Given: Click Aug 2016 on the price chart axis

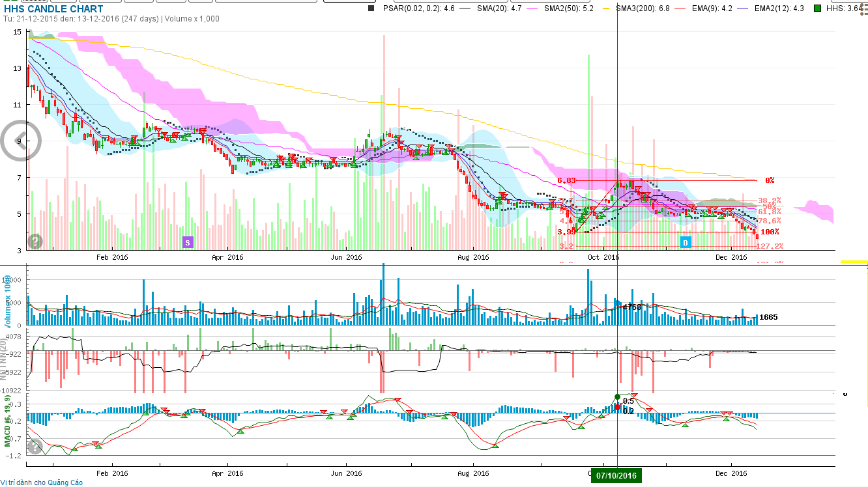Looking at the screenshot, I should click(473, 257).
